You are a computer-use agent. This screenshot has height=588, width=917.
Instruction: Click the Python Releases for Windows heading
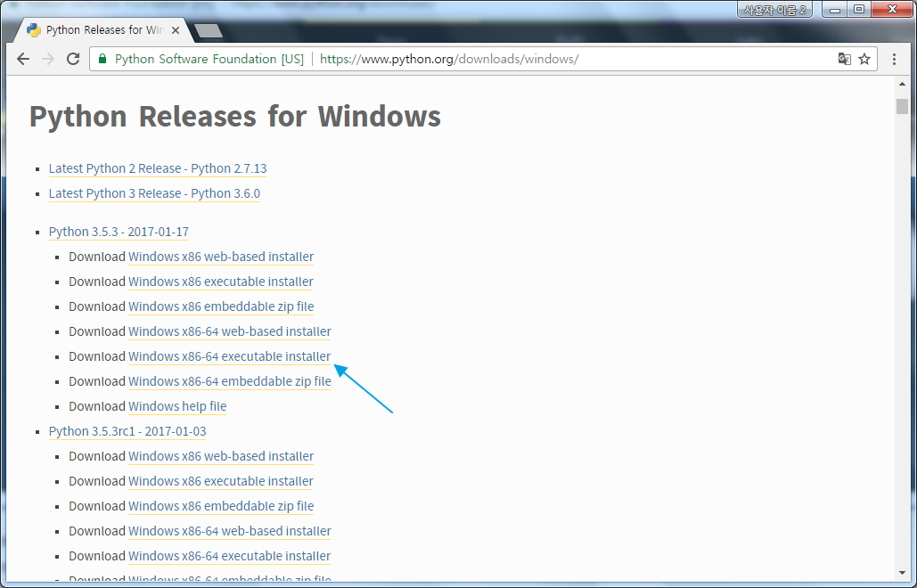tap(235, 116)
